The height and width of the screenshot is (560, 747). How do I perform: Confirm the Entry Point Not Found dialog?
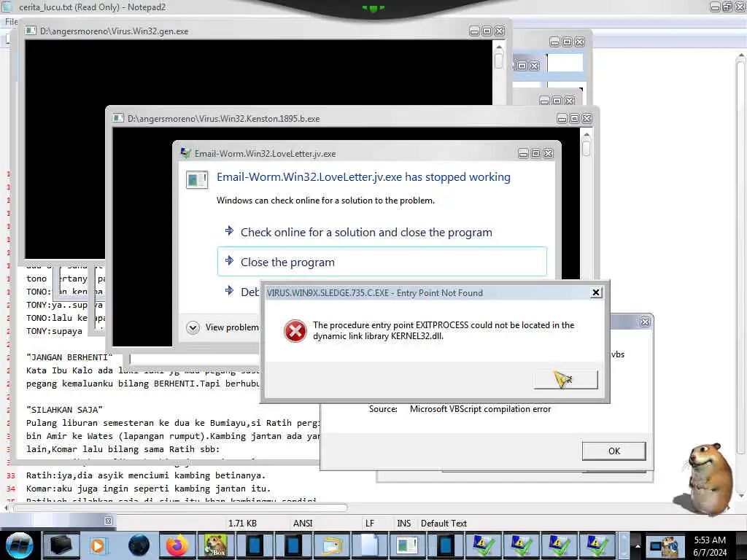tap(565, 379)
